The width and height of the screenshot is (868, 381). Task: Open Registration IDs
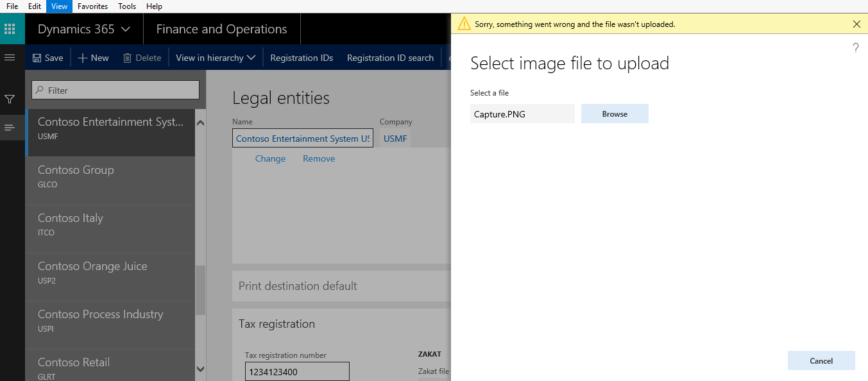click(302, 58)
